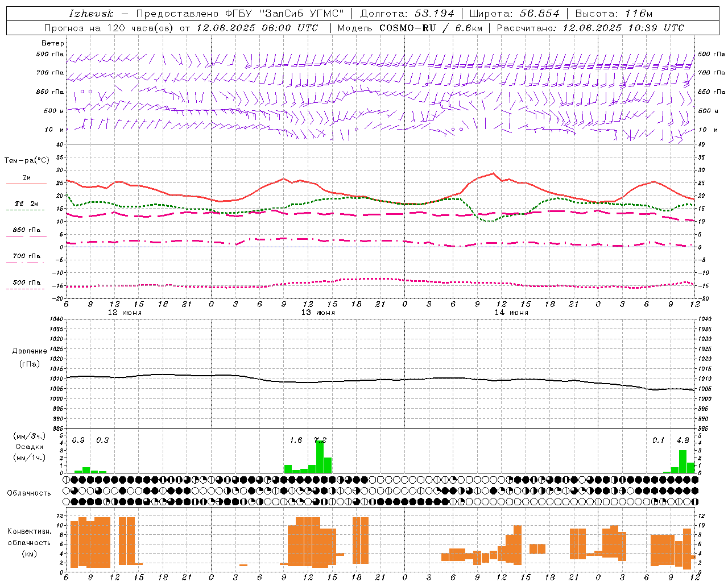Select the precipitation total '0.3'
This screenshot has height=582, width=728.
(x=102, y=440)
